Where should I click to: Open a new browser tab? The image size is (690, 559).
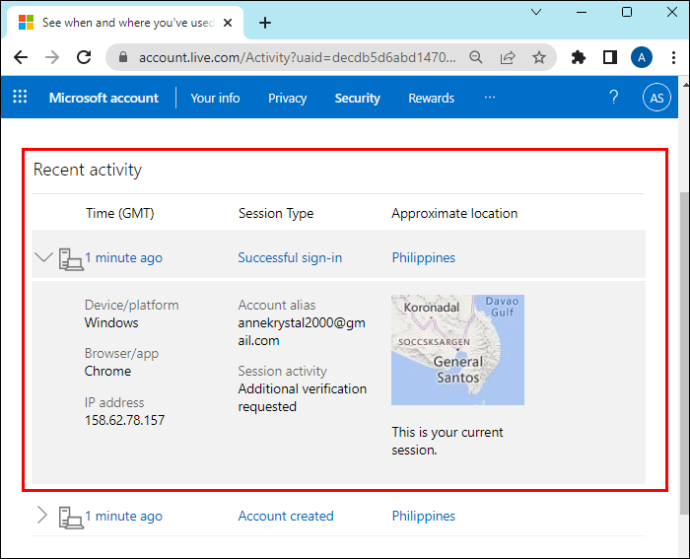coord(265,22)
